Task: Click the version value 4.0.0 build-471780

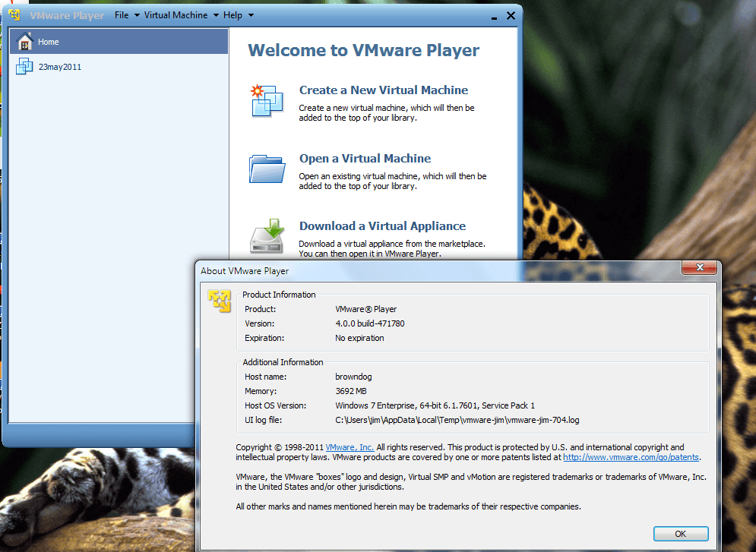Action: (x=370, y=323)
